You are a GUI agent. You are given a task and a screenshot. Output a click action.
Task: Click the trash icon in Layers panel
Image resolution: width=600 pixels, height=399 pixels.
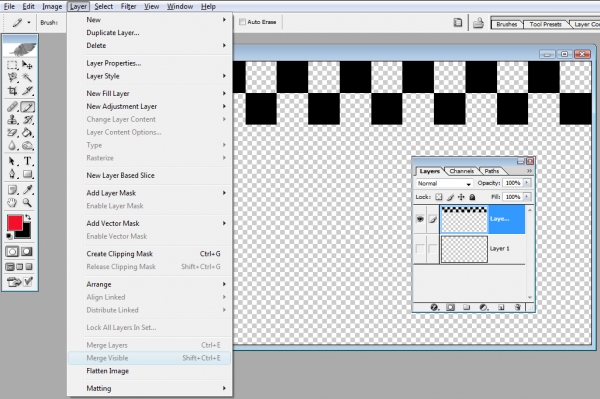click(x=517, y=307)
